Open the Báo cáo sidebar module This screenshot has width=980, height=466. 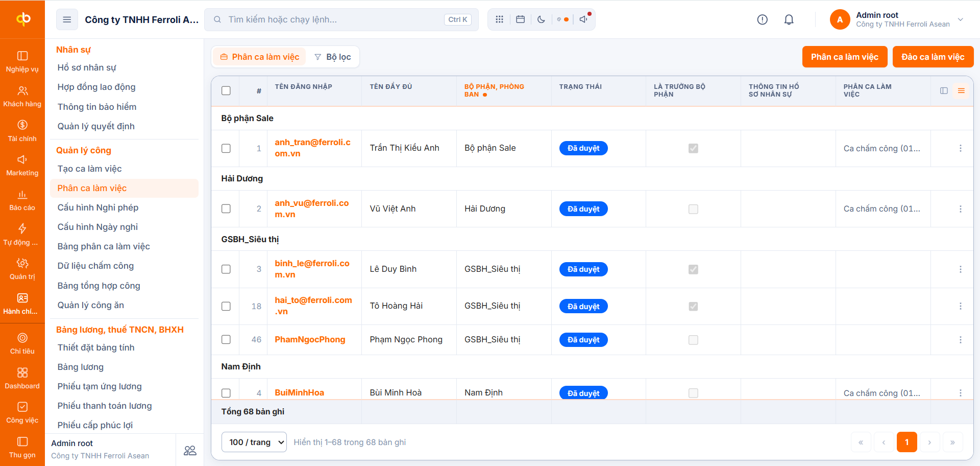tap(22, 200)
